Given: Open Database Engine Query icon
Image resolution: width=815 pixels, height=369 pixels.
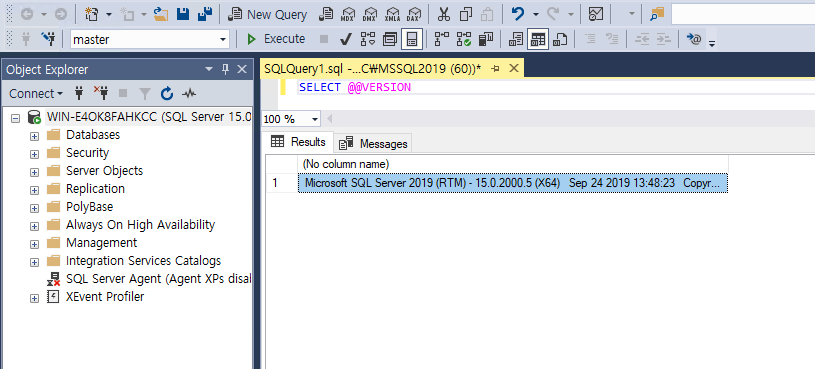Looking at the screenshot, I should click(x=326, y=15).
